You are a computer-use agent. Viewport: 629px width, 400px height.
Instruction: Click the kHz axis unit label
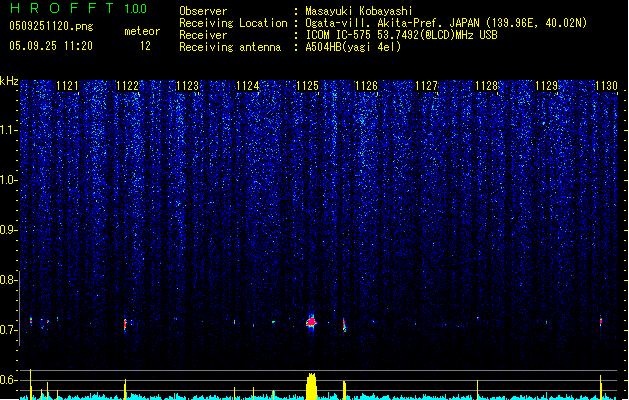pos(9,81)
